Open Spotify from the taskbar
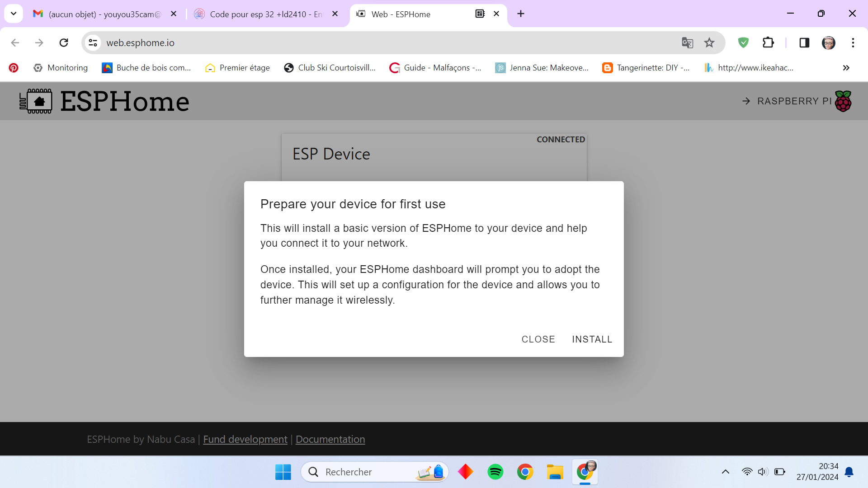Viewport: 868px width, 488px height. click(x=495, y=472)
